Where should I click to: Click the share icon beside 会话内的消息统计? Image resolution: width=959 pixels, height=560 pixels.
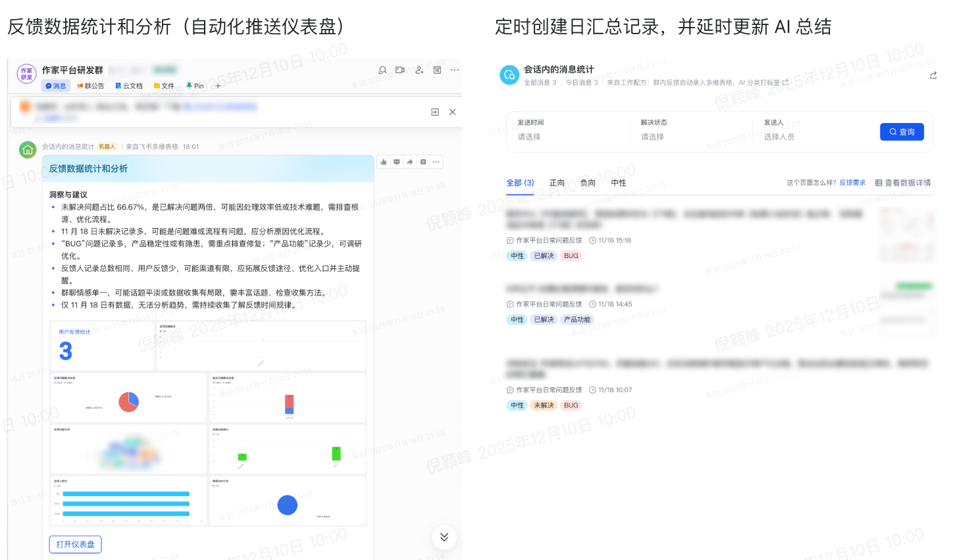click(x=933, y=76)
